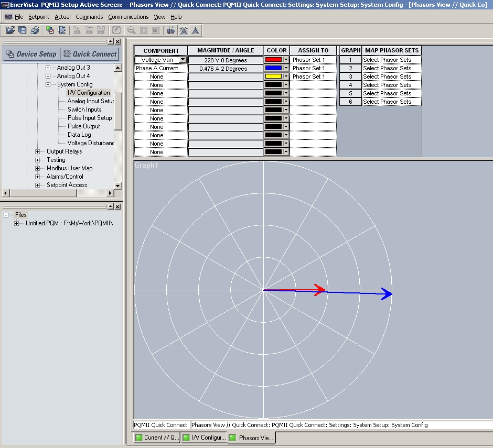Image resolution: width=493 pixels, height=448 pixels.
Task: Open the View menu
Action: coord(159,17)
